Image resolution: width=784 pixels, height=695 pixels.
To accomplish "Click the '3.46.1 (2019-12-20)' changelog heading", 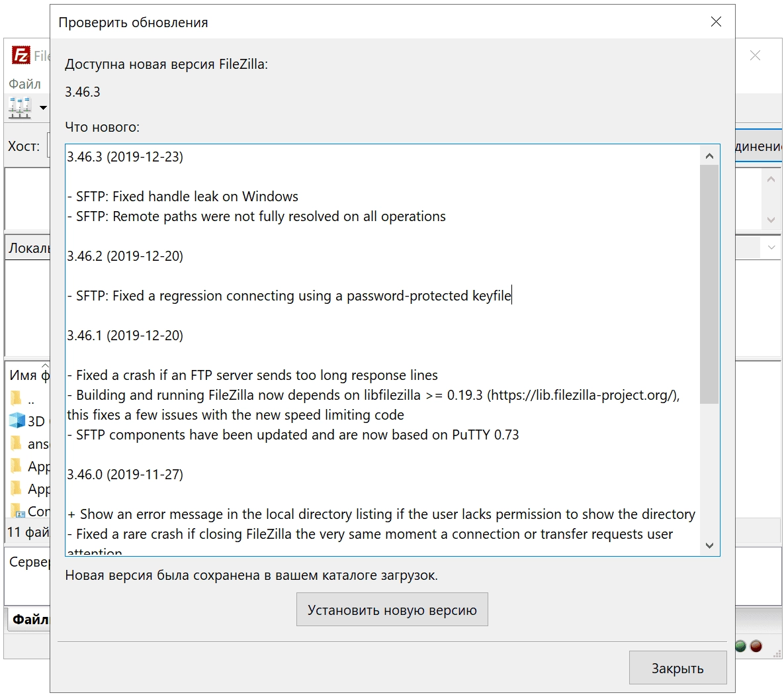I will (x=125, y=335).
